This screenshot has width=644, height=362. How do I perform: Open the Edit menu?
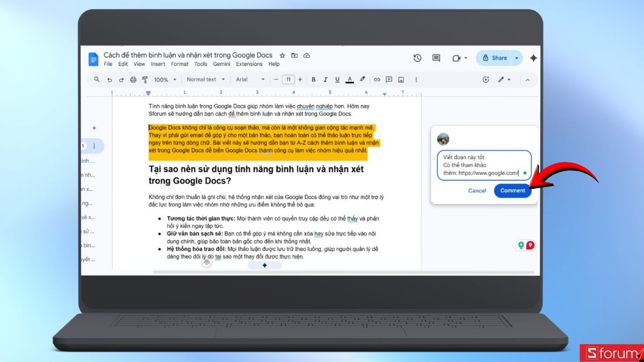click(123, 64)
